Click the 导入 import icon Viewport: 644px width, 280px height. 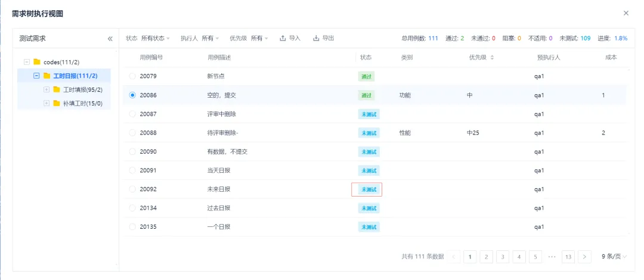click(x=283, y=38)
